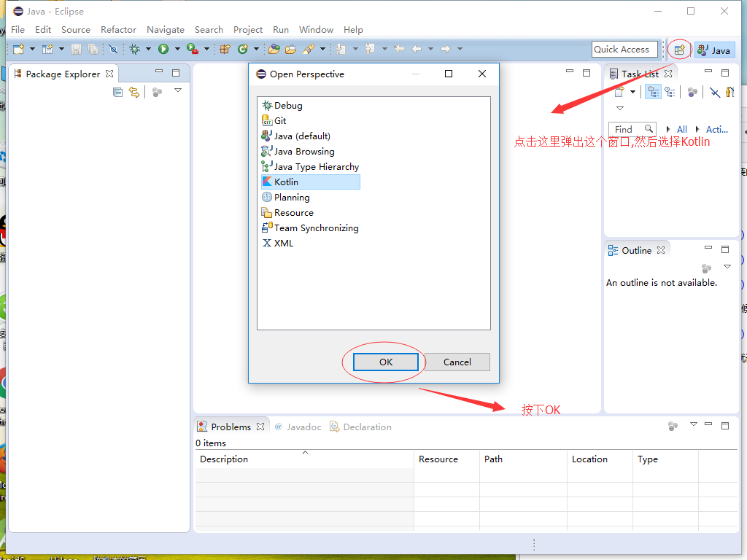The image size is (747, 560).
Task: Click the Next Annotation icon
Action: [341, 49]
